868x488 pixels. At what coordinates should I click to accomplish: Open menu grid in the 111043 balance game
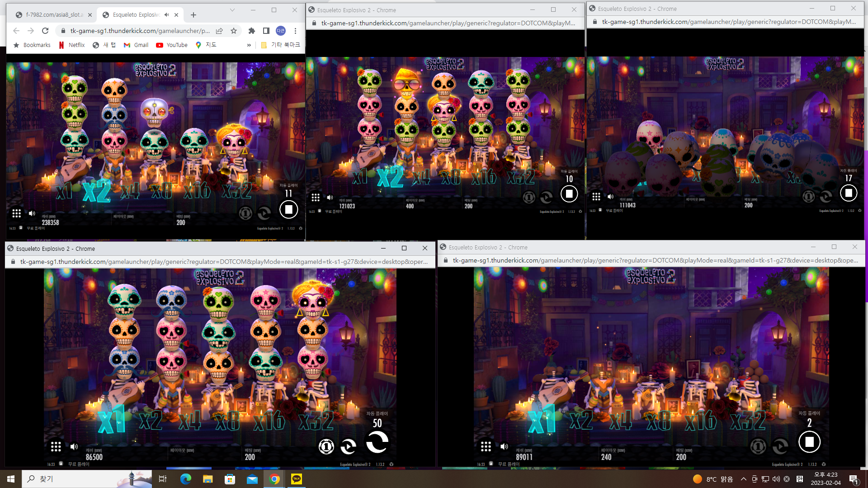(596, 197)
